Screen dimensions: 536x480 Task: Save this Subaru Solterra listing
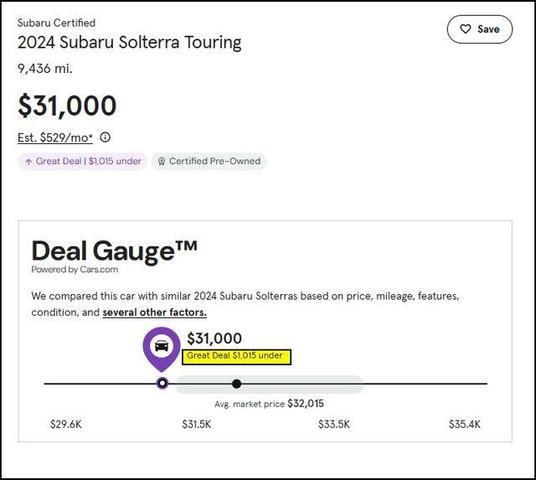coord(480,29)
